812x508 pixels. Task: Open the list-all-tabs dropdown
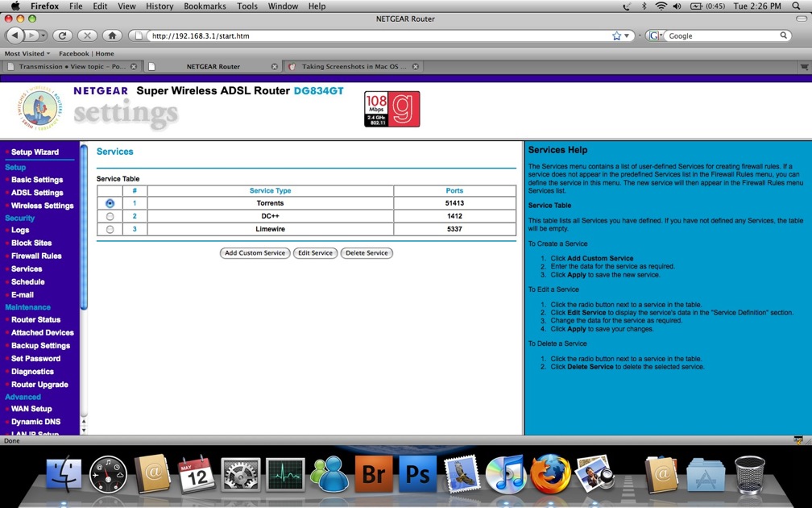[804, 67]
